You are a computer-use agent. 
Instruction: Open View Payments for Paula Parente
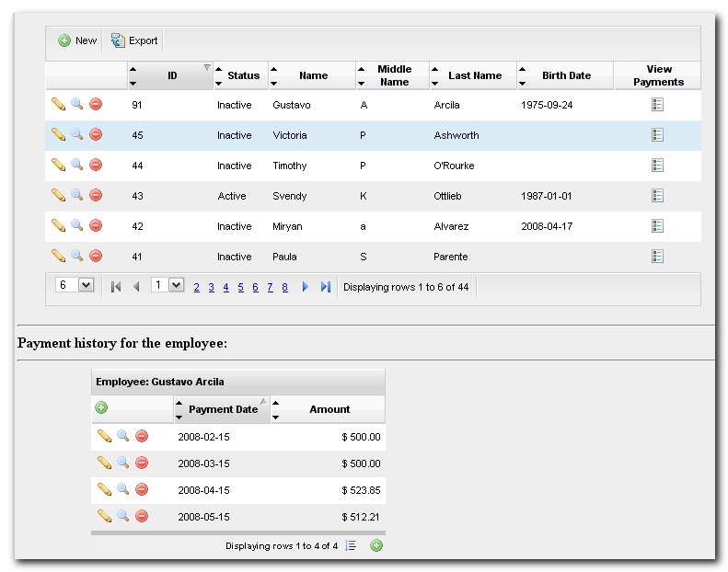[x=657, y=256]
